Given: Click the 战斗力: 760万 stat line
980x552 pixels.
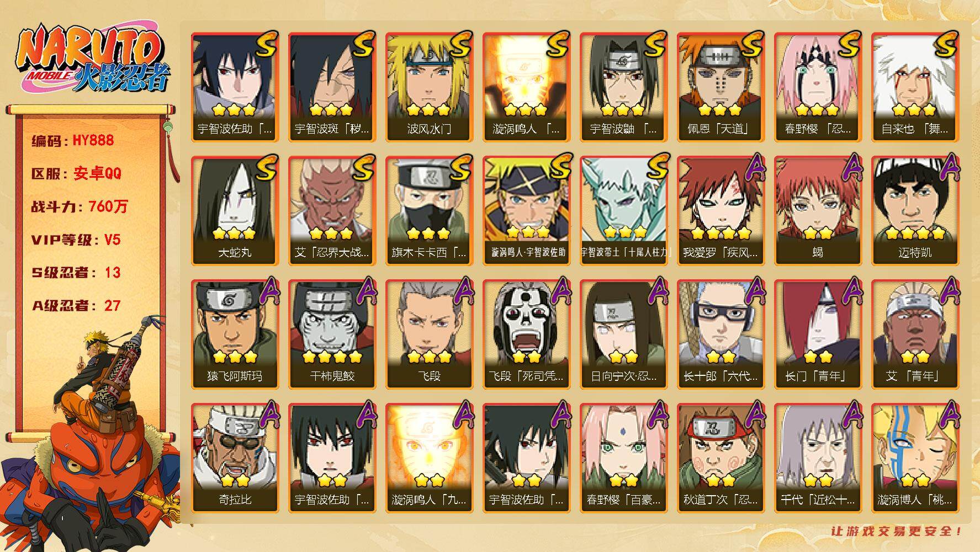Looking at the screenshot, I should [x=79, y=206].
